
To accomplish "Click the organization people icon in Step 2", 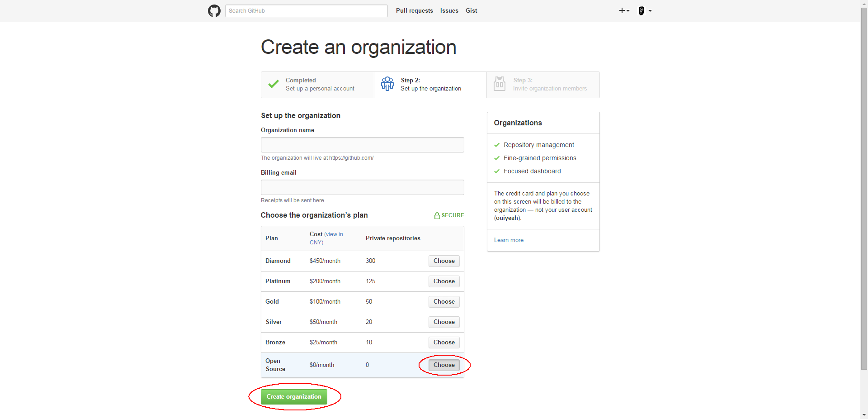I will [x=387, y=84].
